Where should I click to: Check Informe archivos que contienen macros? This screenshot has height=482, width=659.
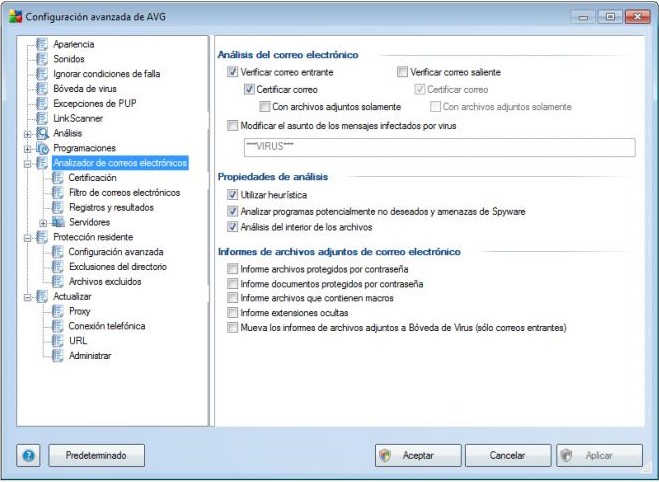pos(232,298)
